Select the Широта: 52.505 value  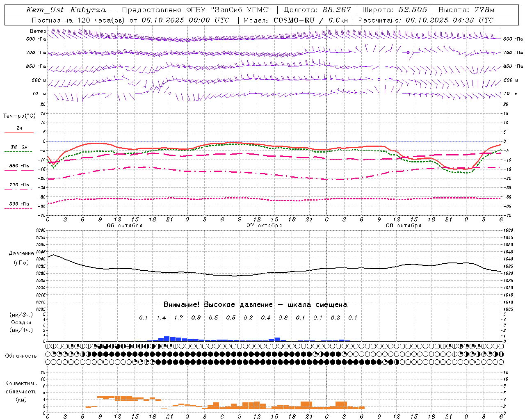point(395,10)
